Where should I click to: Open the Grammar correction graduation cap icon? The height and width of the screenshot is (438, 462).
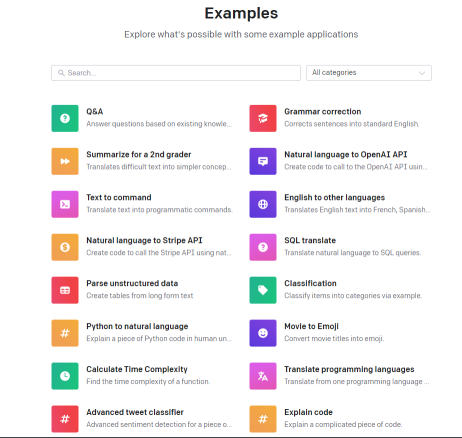coord(263,118)
